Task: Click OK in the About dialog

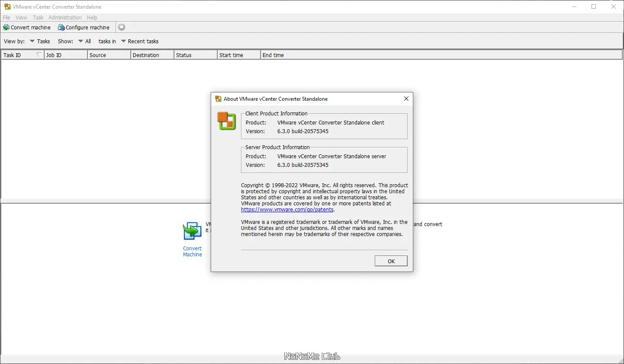Action: (391, 261)
